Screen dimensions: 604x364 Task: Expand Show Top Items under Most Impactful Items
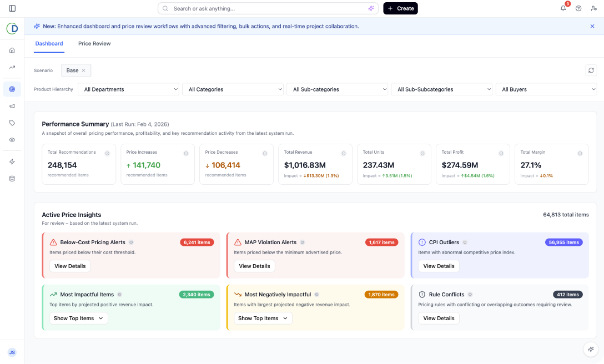(x=78, y=318)
